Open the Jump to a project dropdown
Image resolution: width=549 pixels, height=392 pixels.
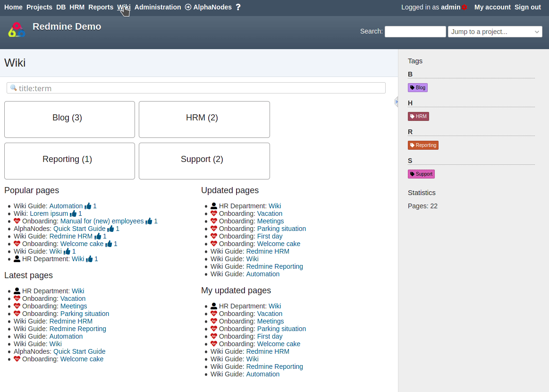tap(495, 32)
